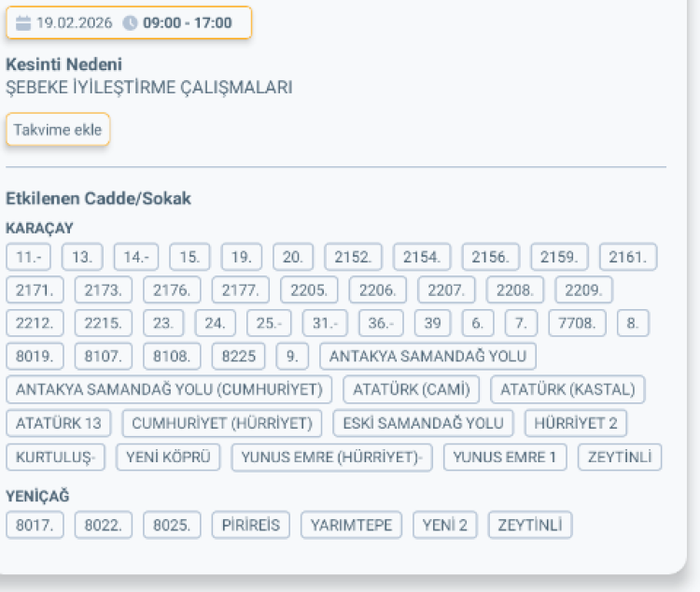Click the Kesinti Nedeni heading

point(63,64)
